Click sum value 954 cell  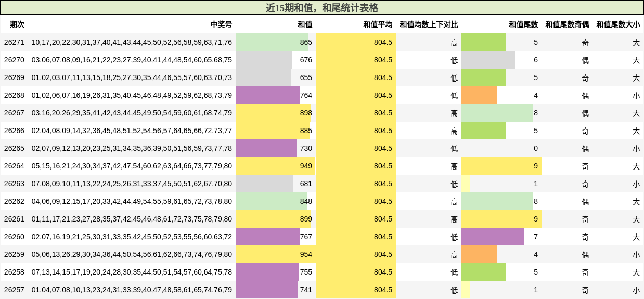click(276, 254)
